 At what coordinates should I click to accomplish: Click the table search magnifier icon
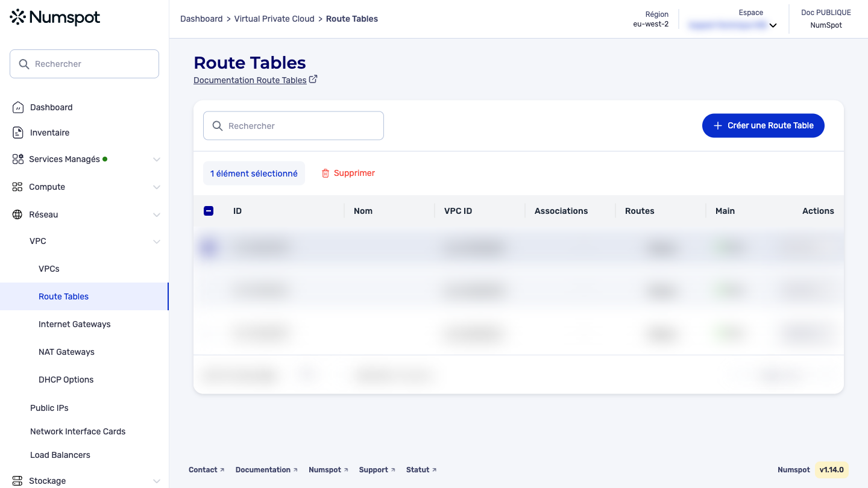[x=218, y=126]
